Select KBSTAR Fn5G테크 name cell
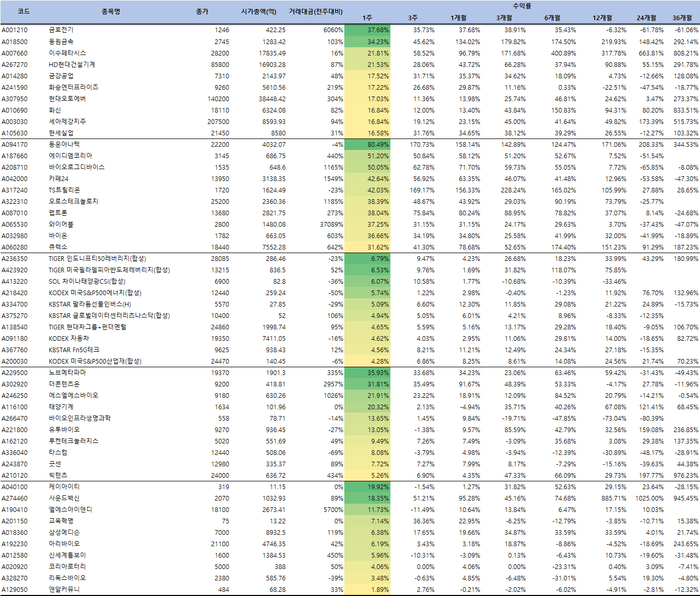The width and height of the screenshot is (700, 596). point(74,350)
